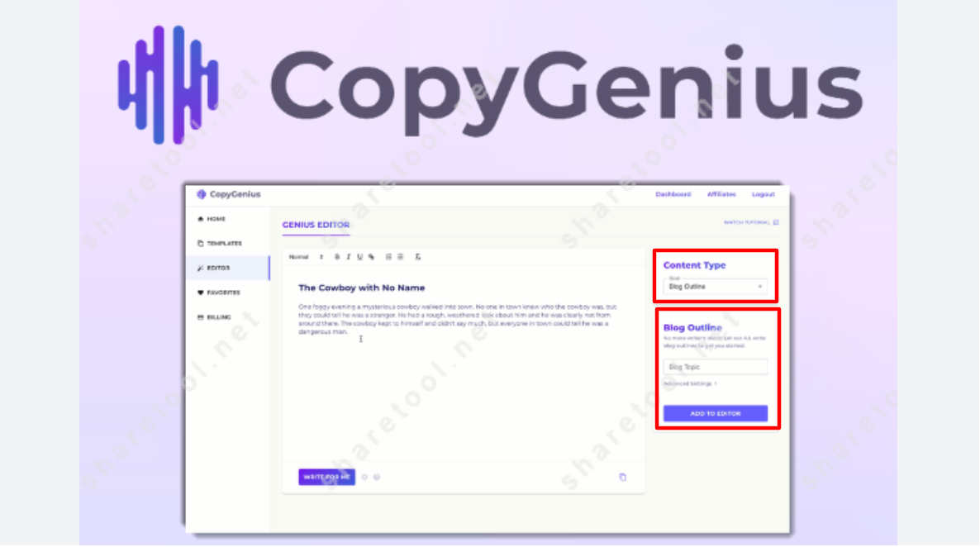980x547 pixels.
Task: Click the CopyGenius logo in the header
Action: pyautogui.click(x=229, y=194)
